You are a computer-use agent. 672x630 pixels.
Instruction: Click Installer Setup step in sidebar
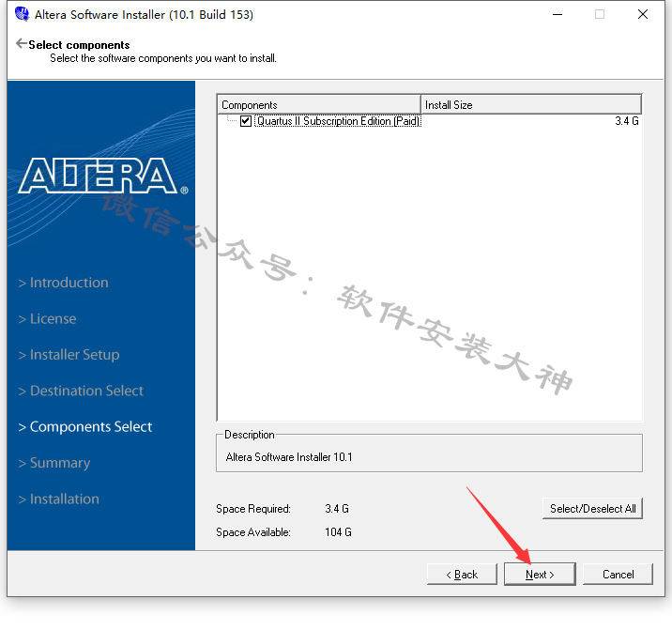69,355
